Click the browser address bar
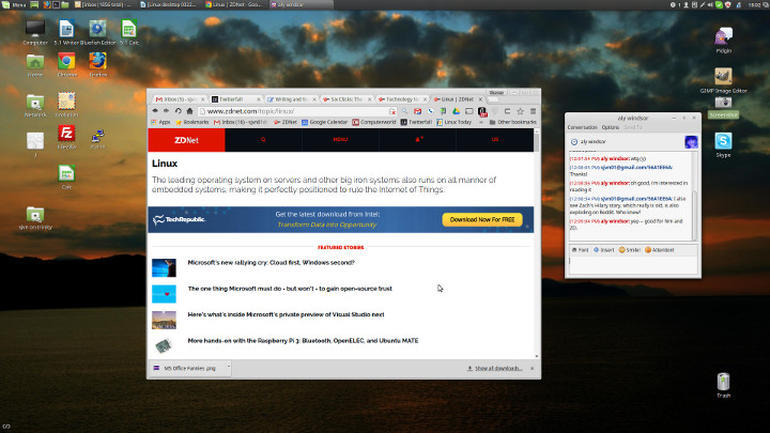 (295, 111)
